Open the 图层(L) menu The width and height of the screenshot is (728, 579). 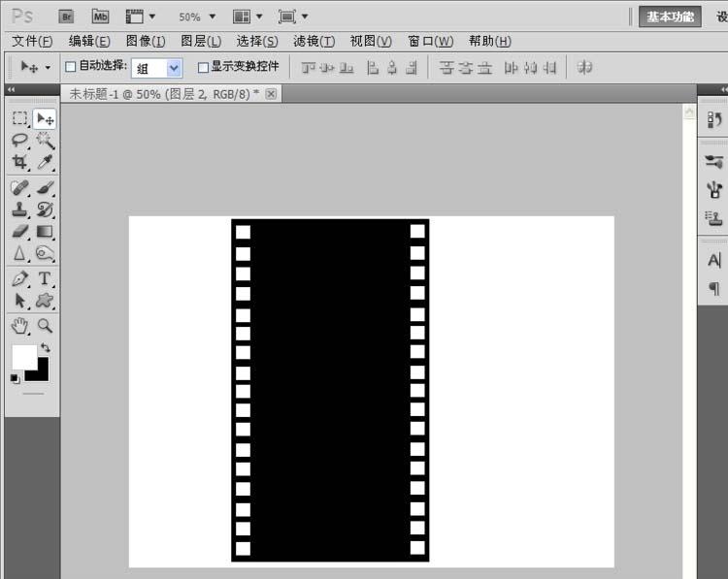201,41
